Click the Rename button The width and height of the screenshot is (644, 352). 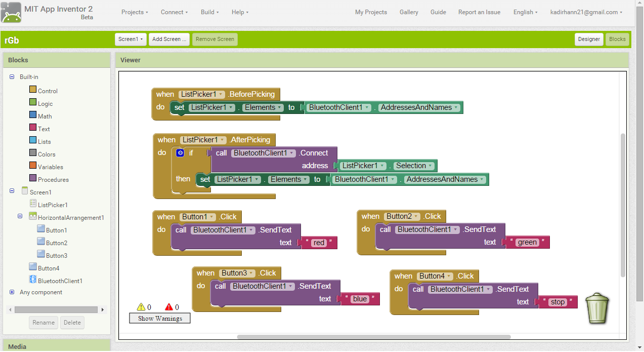44,323
